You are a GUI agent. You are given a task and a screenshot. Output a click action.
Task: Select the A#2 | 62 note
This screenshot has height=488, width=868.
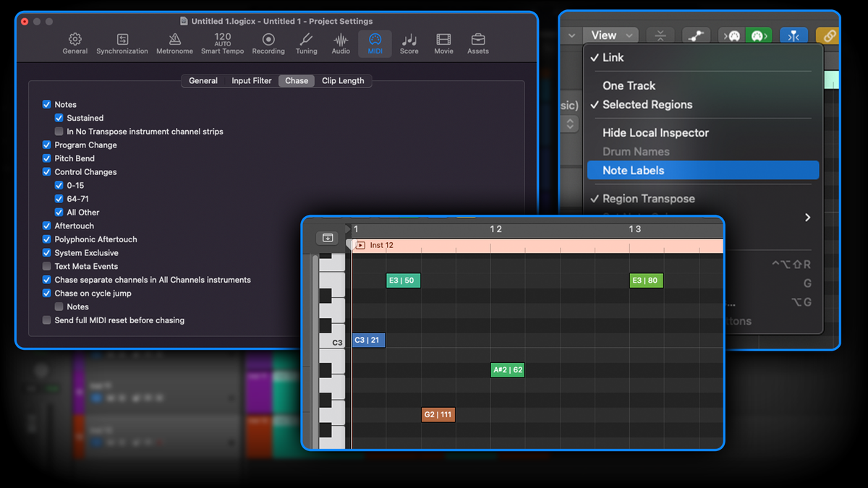507,370
